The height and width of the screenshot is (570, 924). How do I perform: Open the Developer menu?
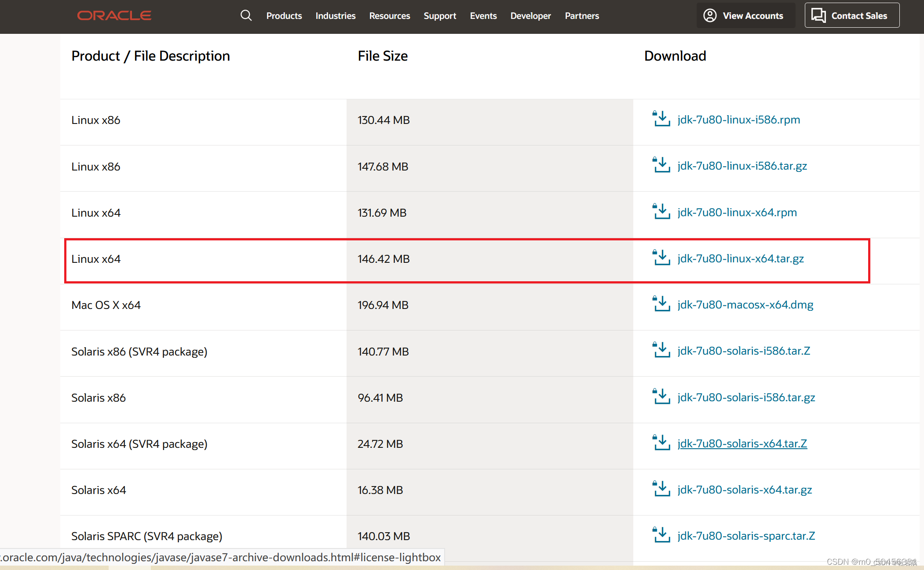tap(530, 16)
